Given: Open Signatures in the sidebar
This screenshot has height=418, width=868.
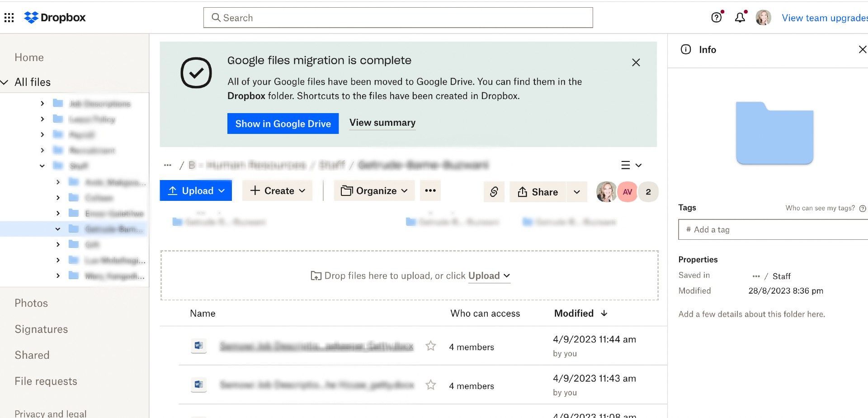Looking at the screenshot, I should click(x=41, y=329).
